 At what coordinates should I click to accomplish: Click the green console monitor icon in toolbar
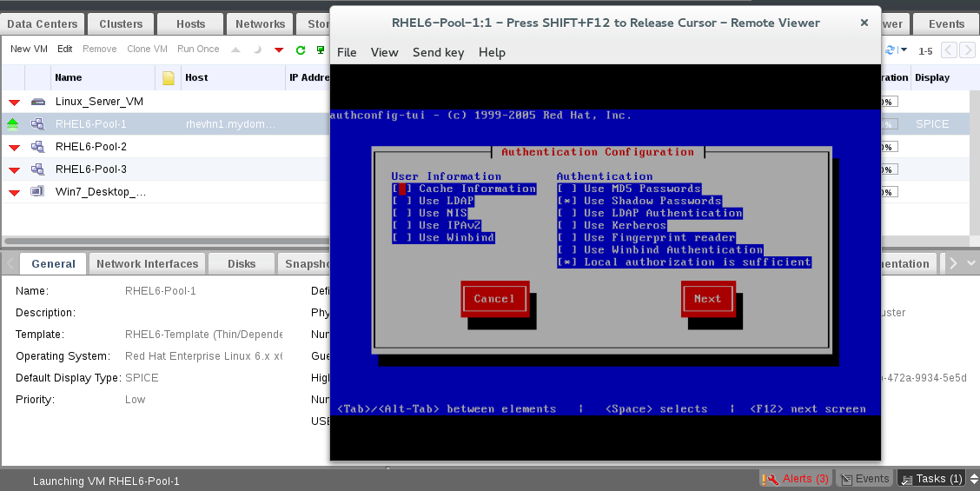pyautogui.click(x=321, y=50)
